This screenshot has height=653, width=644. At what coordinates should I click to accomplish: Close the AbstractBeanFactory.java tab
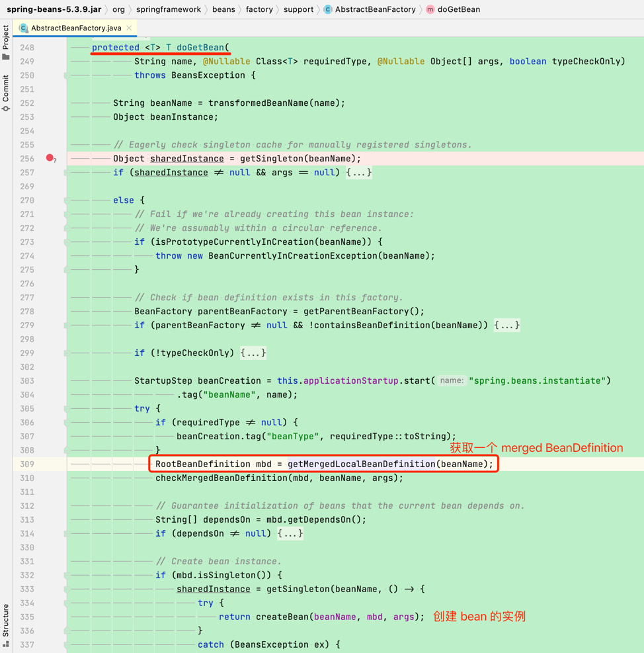[129, 28]
